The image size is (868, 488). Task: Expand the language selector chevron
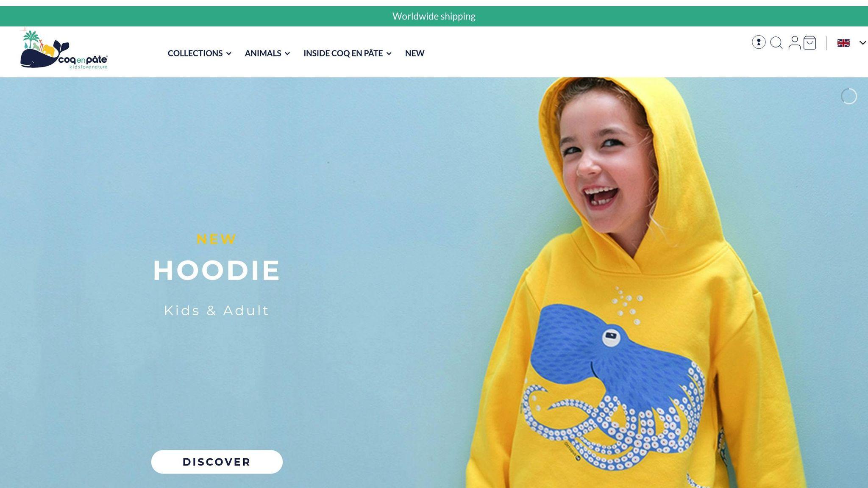(862, 43)
